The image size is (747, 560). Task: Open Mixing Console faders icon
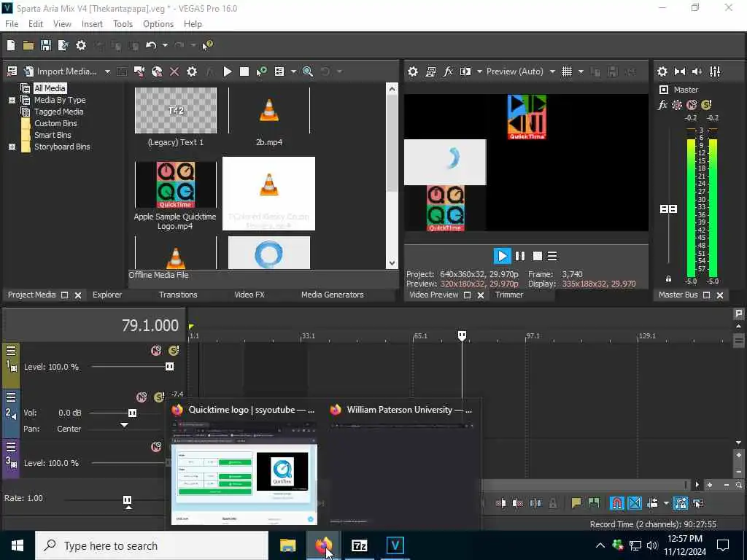(x=715, y=71)
